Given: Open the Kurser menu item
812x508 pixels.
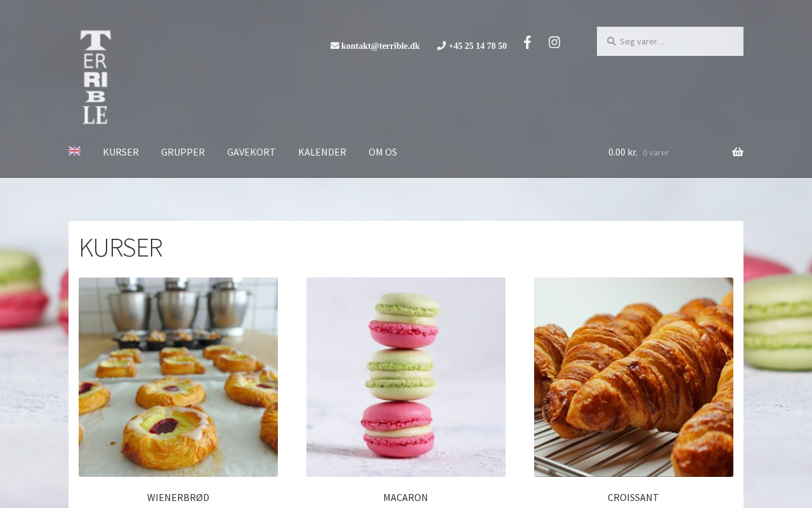Looking at the screenshot, I should [121, 152].
